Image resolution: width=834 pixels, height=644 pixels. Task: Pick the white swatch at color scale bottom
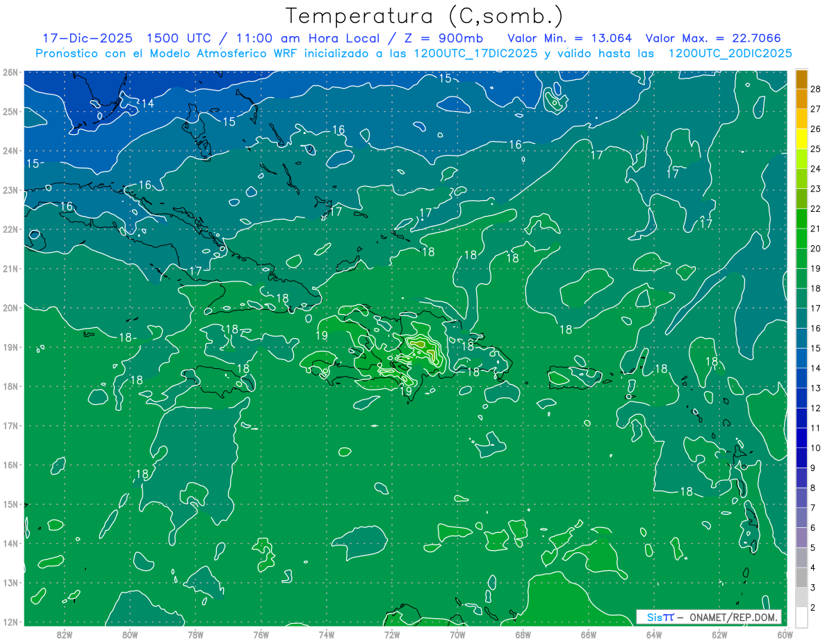click(x=801, y=617)
